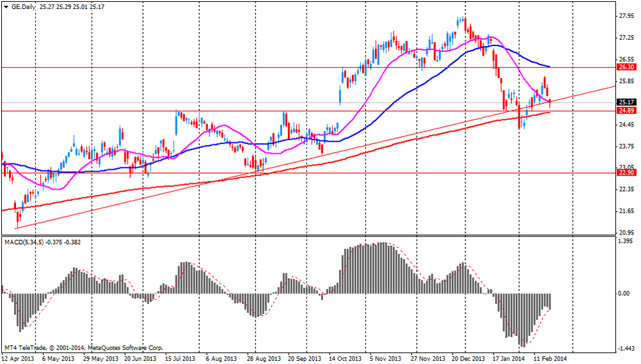Click the MACD scale value 0.00
641x364 pixels.
[624, 294]
